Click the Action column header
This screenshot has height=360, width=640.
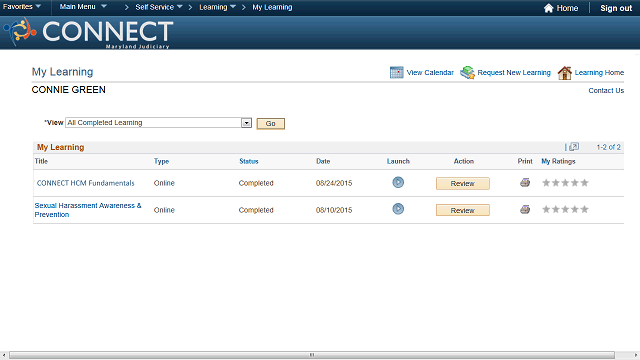[x=464, y=161]
